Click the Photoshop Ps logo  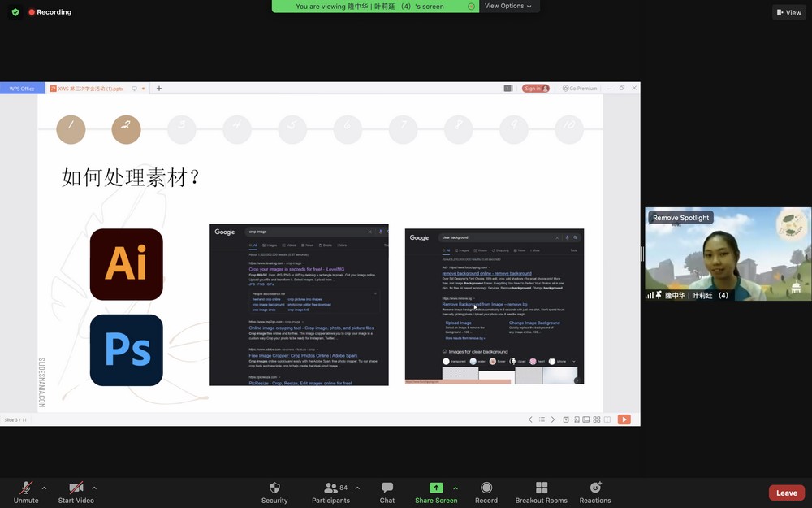pos(127,350)
